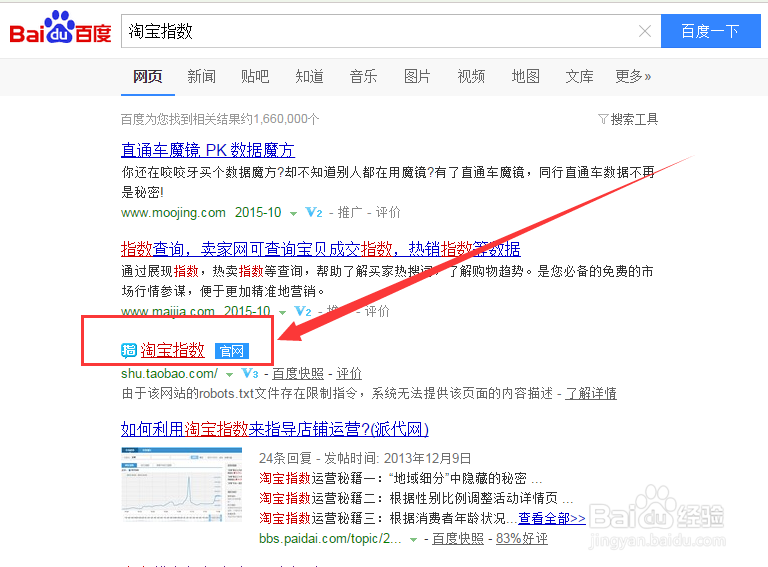Click the chart thumbnail of paidai result
Viewport: 768px width, 567px height.
[x=182, y=484]
